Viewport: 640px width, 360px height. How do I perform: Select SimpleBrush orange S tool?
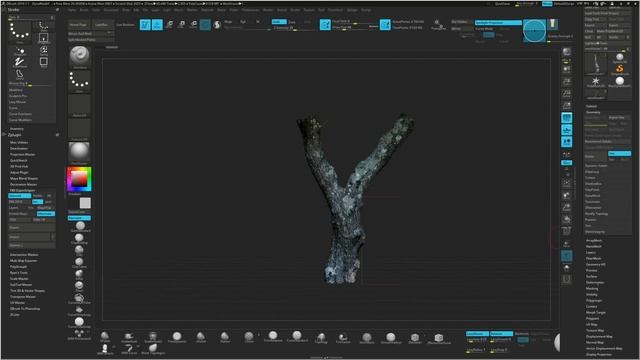point(620,69)
